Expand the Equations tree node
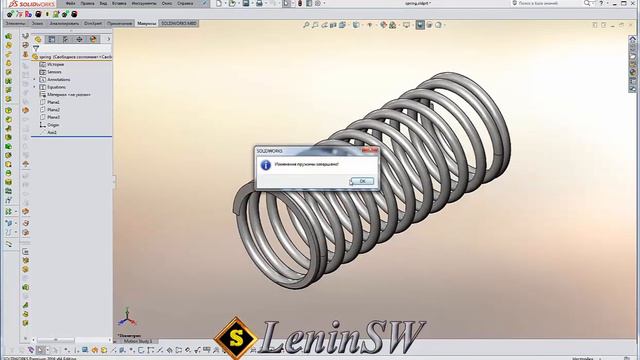This screenshot has width=640, height=360. tap(35, 87)
